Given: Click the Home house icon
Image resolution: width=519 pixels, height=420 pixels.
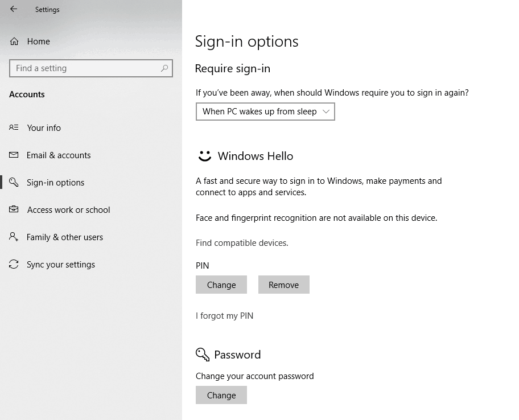Looking at the screenshot, I should (14, 42).
